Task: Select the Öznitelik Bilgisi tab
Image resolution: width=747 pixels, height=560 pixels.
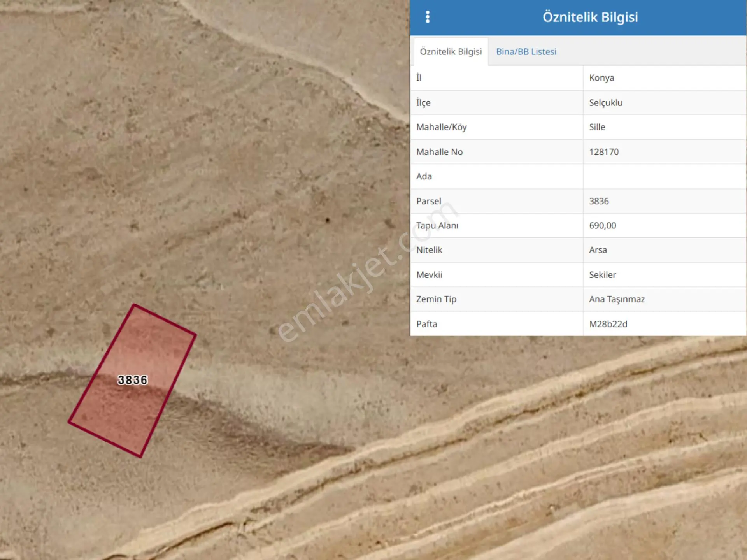Action: tap(451, 52)
